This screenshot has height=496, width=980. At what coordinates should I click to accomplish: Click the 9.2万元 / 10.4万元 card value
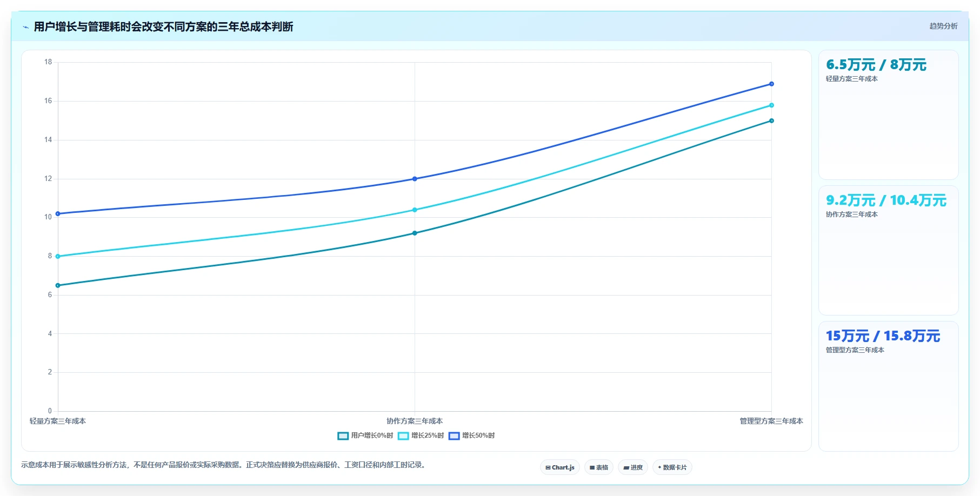click(x=886, y=200)
